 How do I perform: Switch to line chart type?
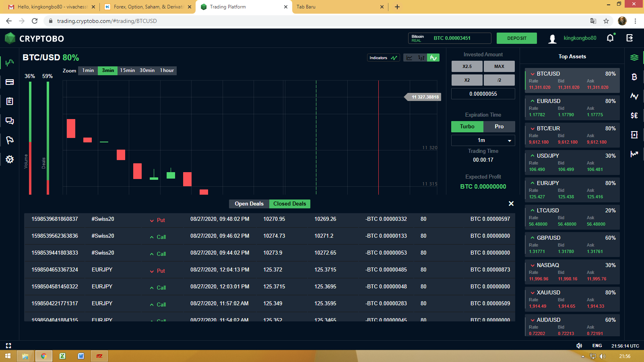(x=409, y=58)
